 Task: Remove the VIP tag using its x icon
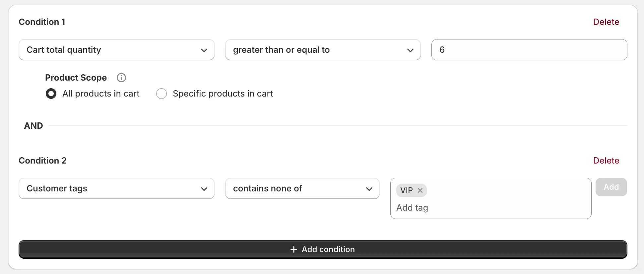420,190
